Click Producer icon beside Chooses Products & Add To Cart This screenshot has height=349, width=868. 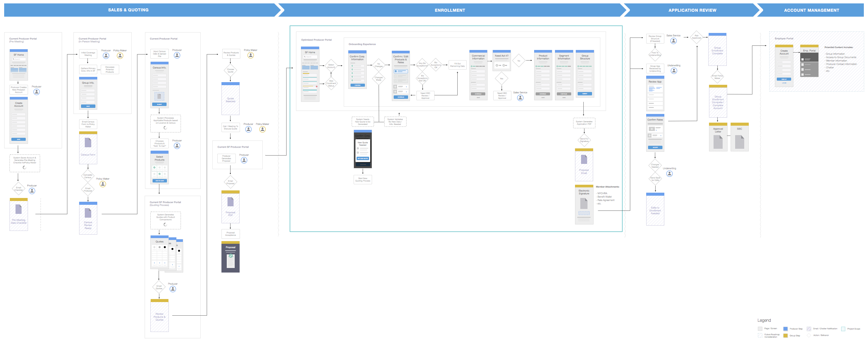(177, 146)
